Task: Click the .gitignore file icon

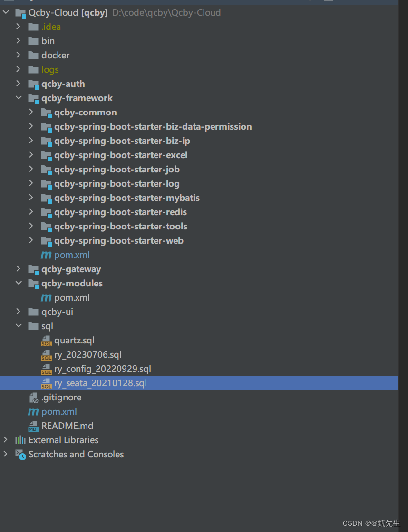Action: [x=33, y=397]
